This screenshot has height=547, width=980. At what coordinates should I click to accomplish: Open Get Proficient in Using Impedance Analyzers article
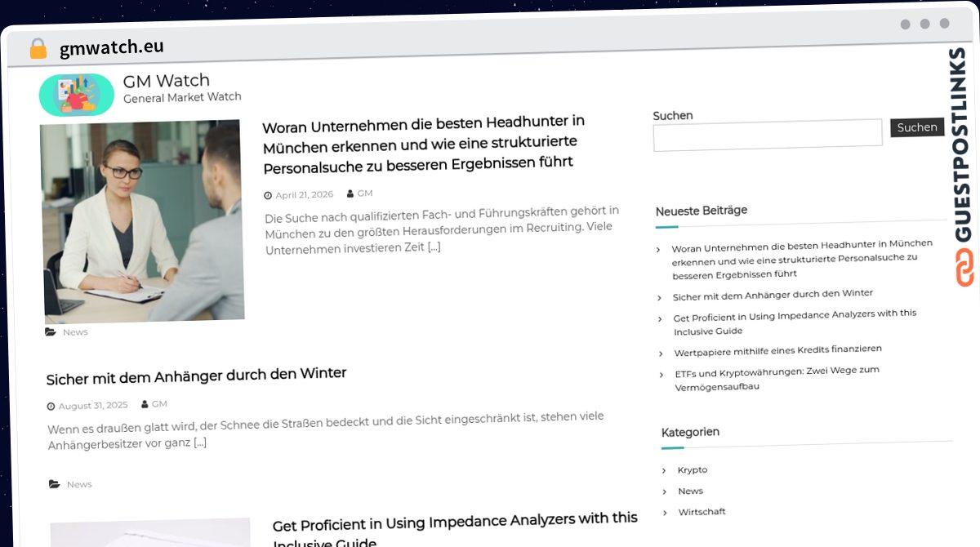click(455, 529)
